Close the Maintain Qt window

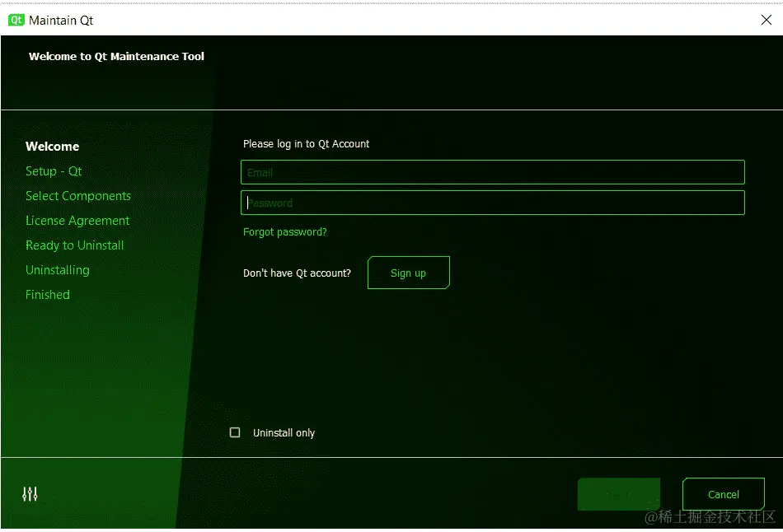pyautogui.click(x=766, y=20)
